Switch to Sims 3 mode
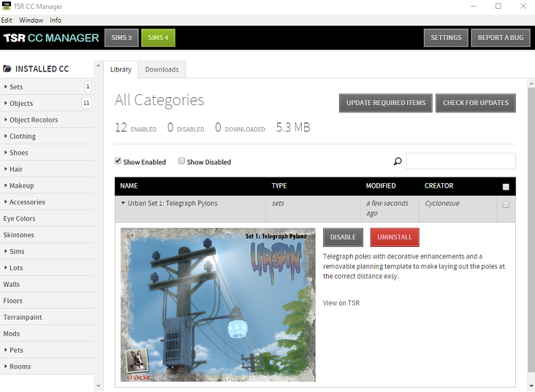The height and width of the screenshot is (392, 535). coord(121,37)
